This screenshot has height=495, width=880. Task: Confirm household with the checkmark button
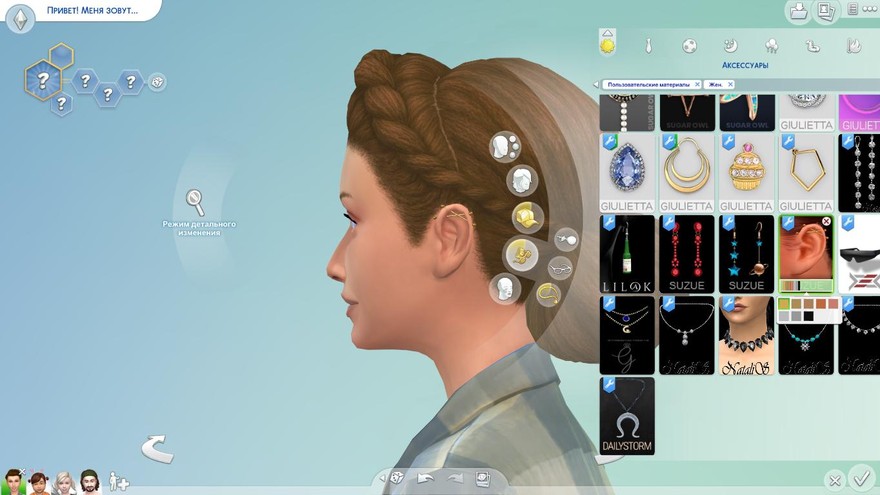[x=861, y=479]
